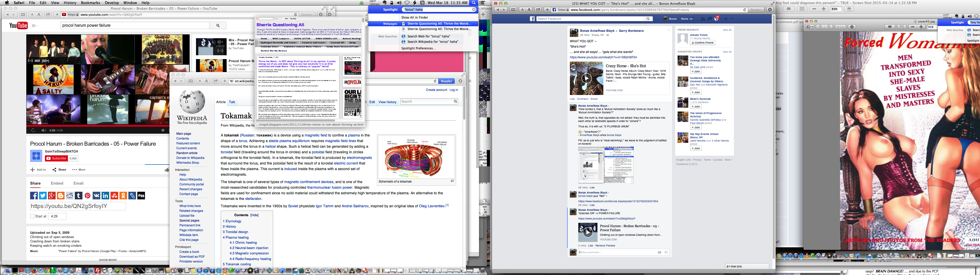Image resolution: width=980 pixels, height=275 pixels.
Task: Click the Confirm Friend button
Action: (x=702, y=43)
